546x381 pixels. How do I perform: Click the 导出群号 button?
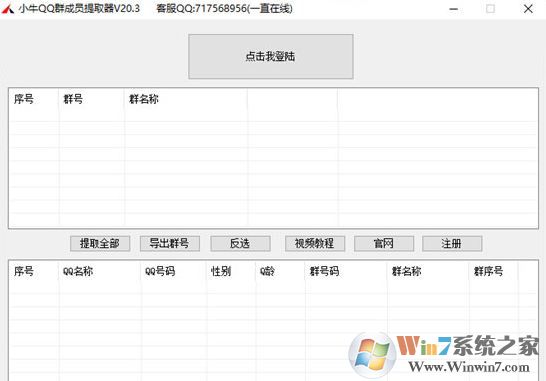coord(170,243)
